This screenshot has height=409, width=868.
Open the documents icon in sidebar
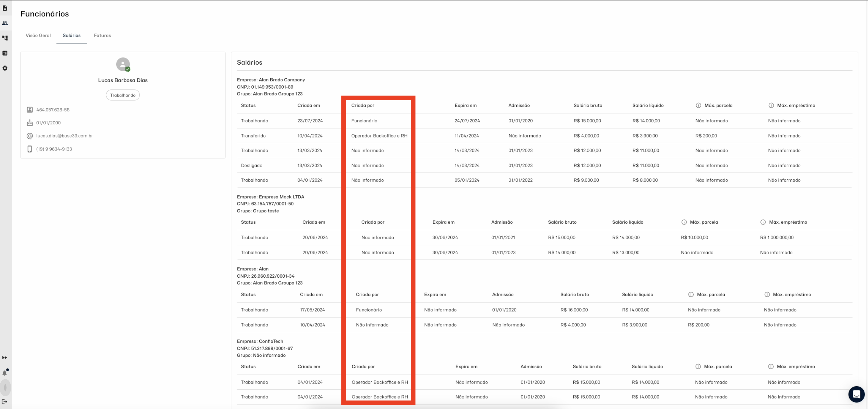5,8
